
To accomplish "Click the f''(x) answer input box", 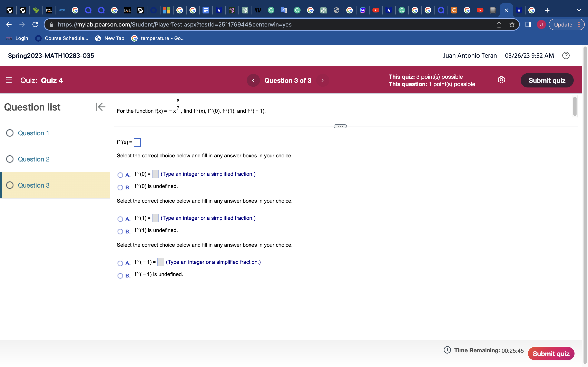I will click(137, 143).
